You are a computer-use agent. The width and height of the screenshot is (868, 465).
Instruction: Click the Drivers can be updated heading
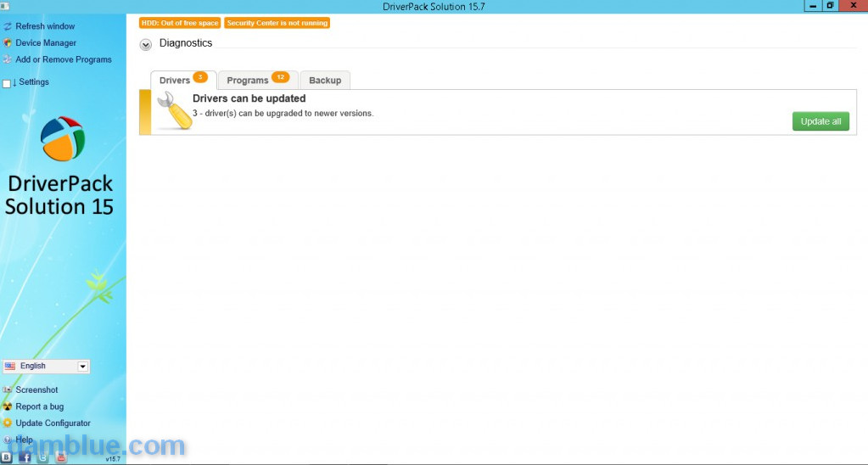point(249,98)
